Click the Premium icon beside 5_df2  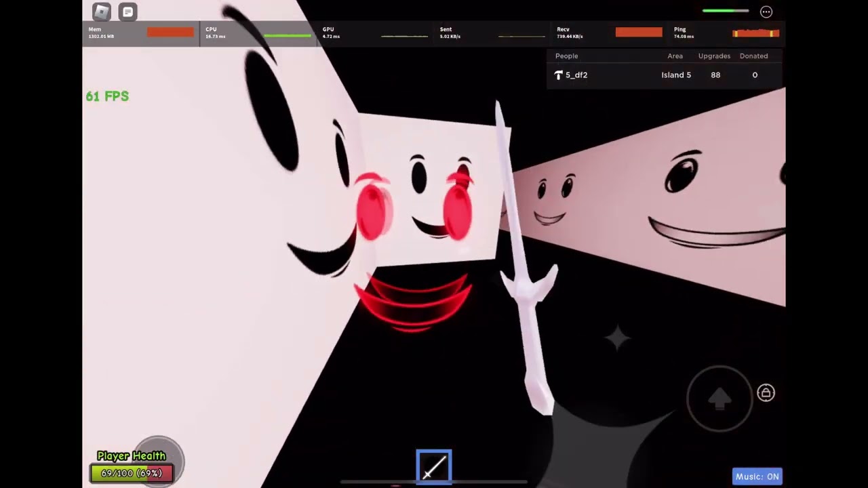coord(559,75)
